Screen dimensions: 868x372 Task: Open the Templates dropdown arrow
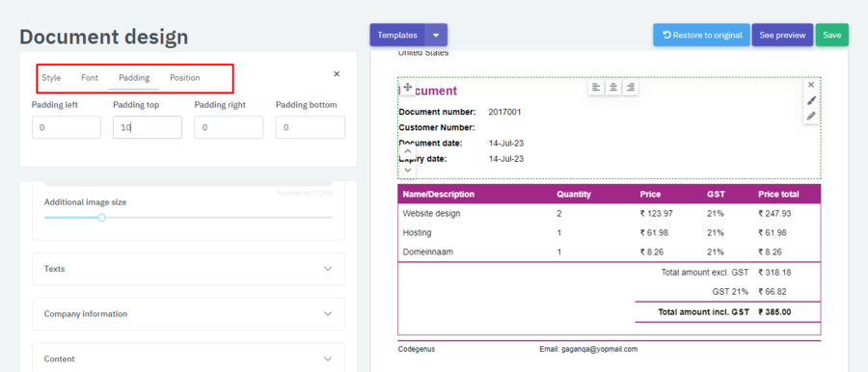(436, 35)
